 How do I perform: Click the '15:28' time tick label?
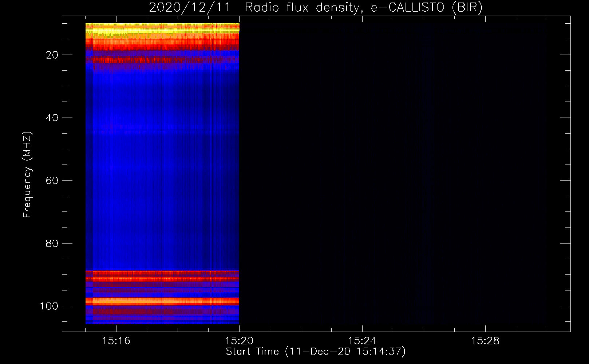(485, 341)
